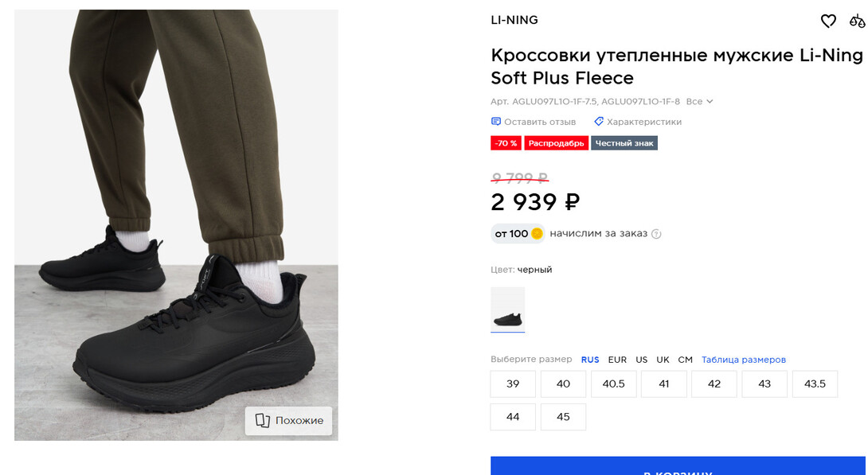Select size 42

click(x=714, y=384)
